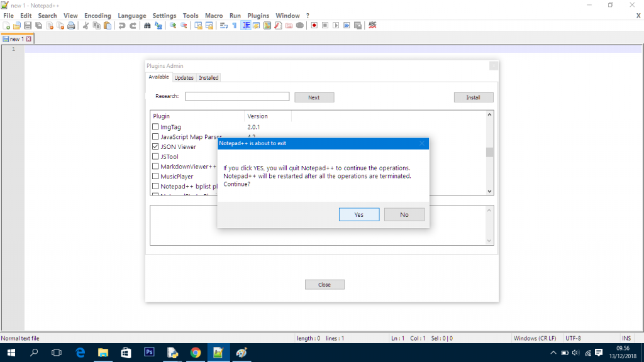Toggle the Show all characters pilcrow icon
Screen dimensions: 644x362
coord(235,26)
